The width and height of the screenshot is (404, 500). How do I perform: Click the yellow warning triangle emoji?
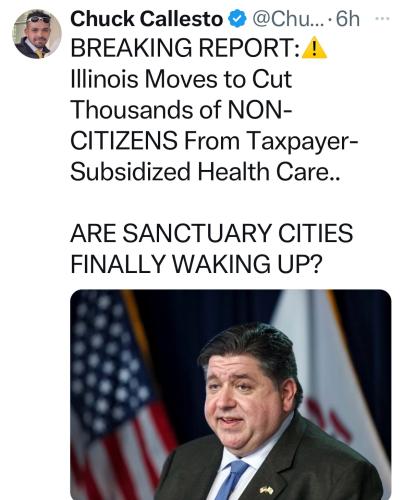click(314, 48)
